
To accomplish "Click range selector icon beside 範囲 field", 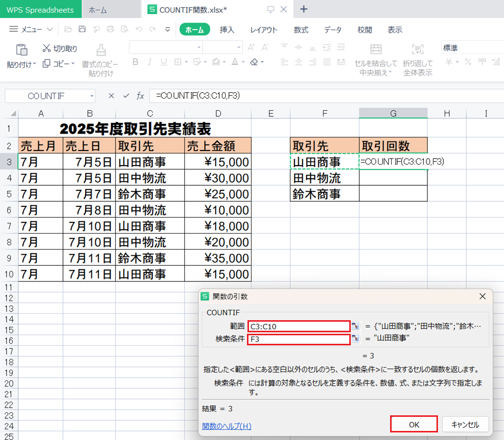I will click(x=355, y=326).
